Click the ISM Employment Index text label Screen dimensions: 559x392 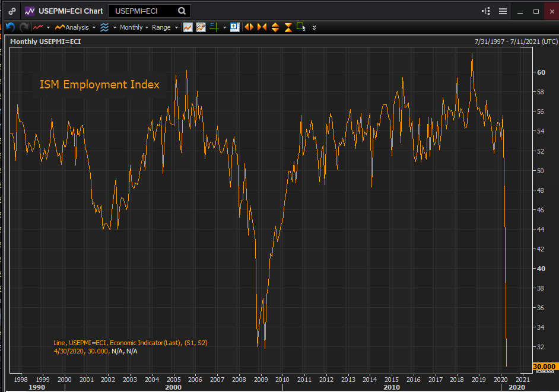[100, 85]
